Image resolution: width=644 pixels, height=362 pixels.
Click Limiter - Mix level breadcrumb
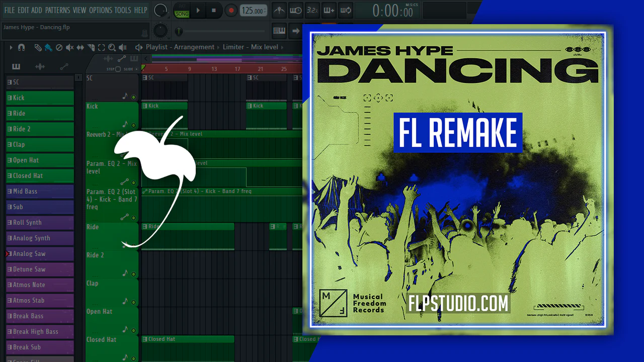[x=251, y=47]
